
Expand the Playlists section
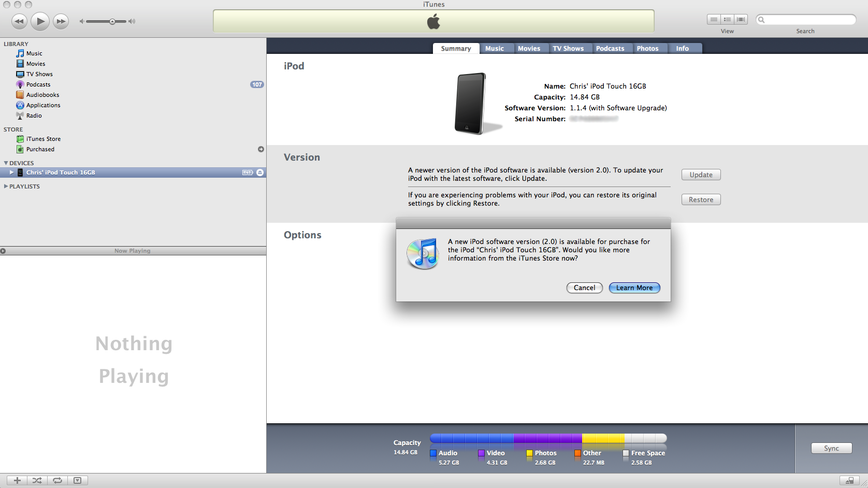coord(6,186)
